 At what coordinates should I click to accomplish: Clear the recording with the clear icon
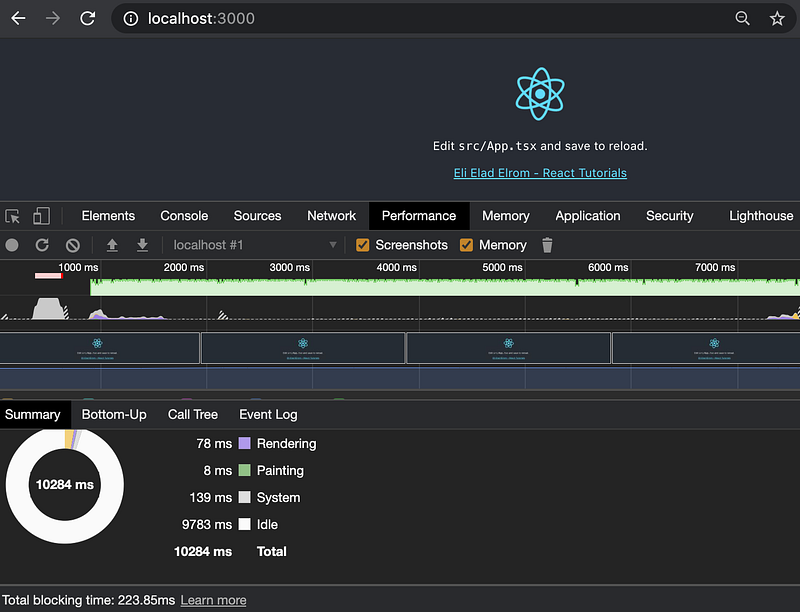(x=73, y=245)
